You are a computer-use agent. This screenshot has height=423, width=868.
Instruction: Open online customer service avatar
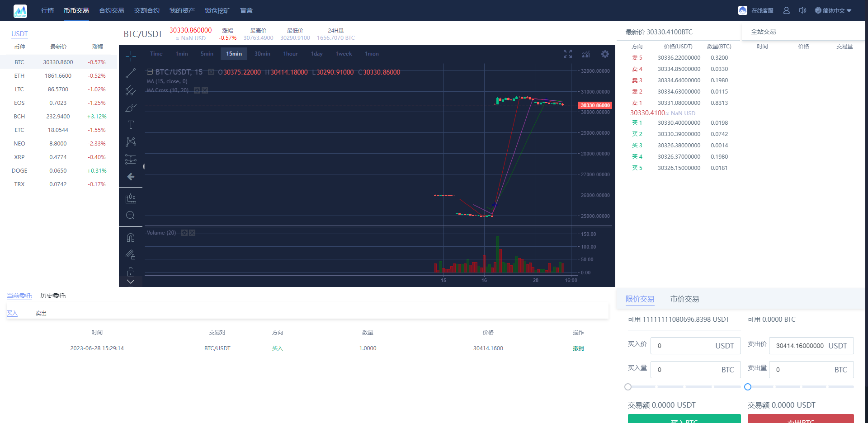point(743,10)
